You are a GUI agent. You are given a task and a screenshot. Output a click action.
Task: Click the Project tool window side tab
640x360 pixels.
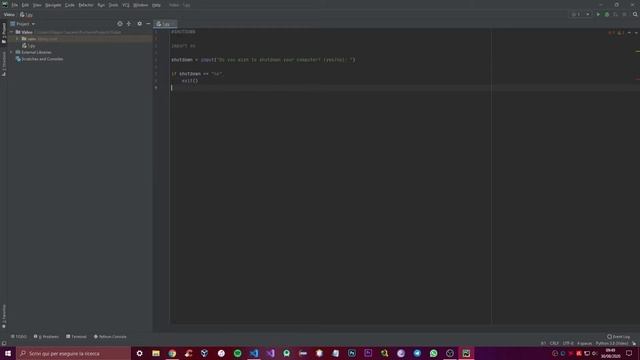[4, 33]
